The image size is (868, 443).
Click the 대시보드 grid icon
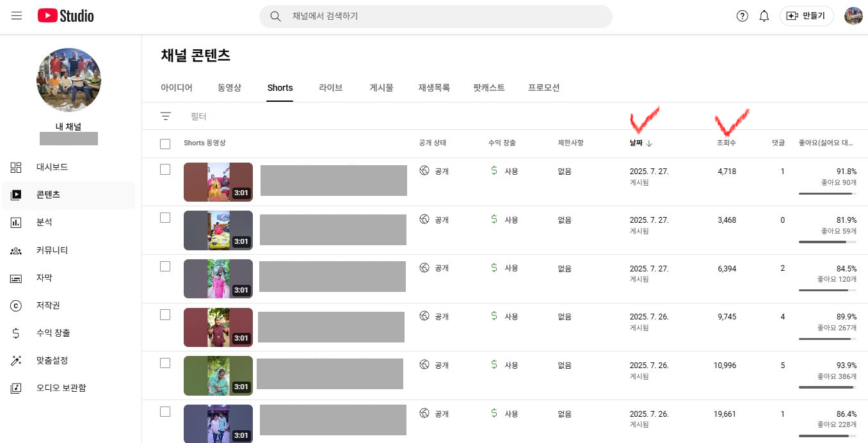16,167
